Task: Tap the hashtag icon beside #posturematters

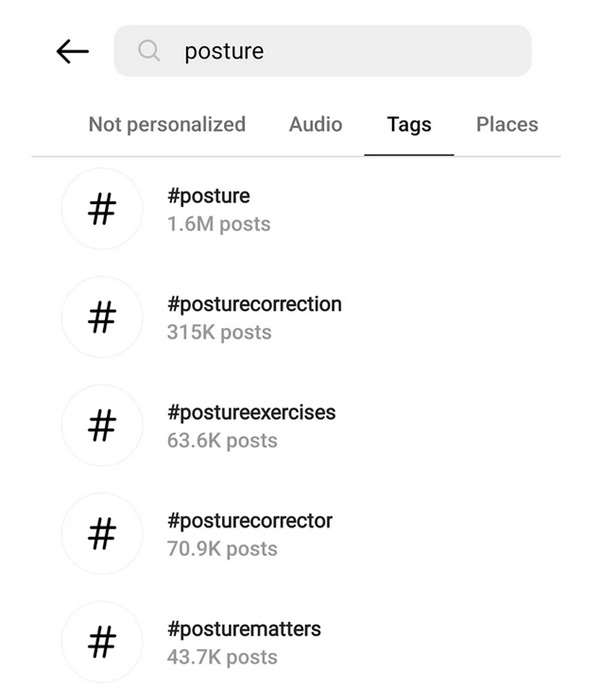Action: [x=102, y=642]
